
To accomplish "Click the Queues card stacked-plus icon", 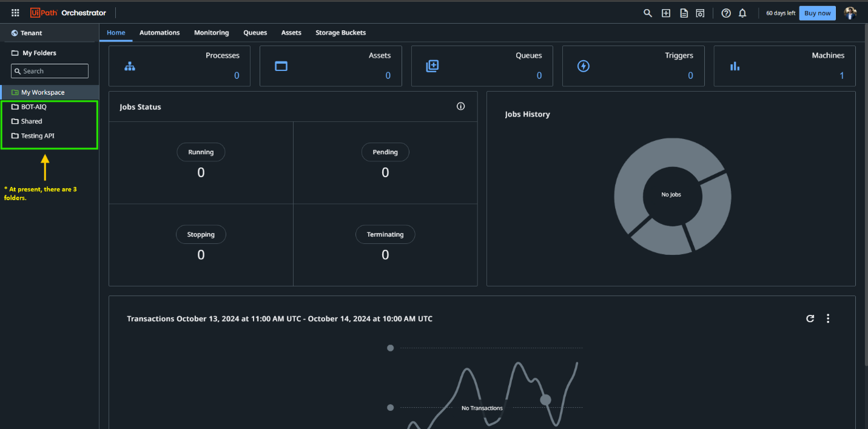I will click(432, 66).
